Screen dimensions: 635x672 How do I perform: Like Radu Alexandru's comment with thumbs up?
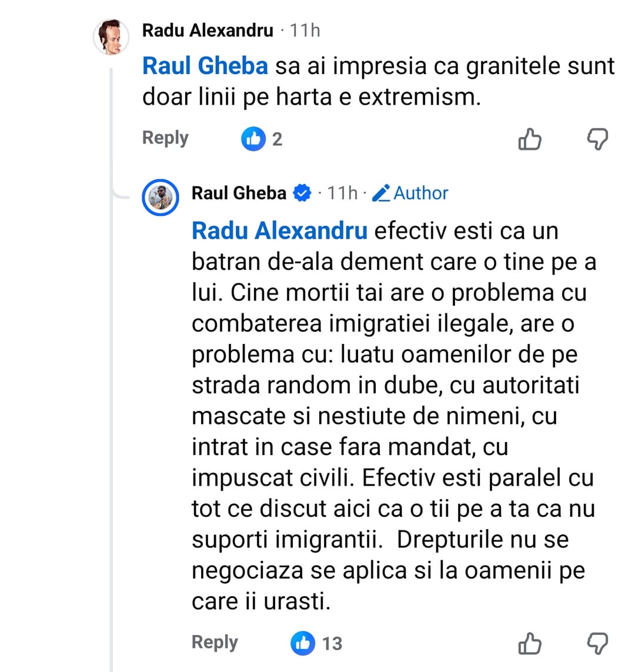coord(530,139)
